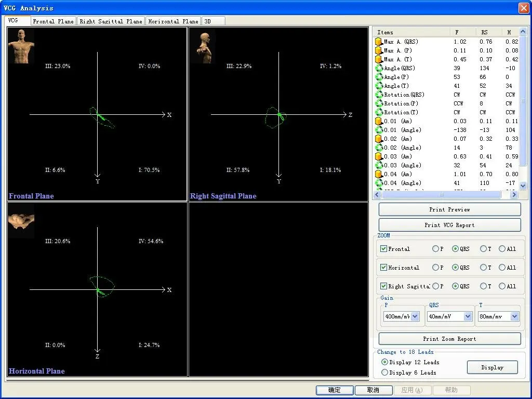The height and width of the screenshot is (399, 532).
Task: Click the 0.03 (Am) row icon
Action: (x=379, y=156)
